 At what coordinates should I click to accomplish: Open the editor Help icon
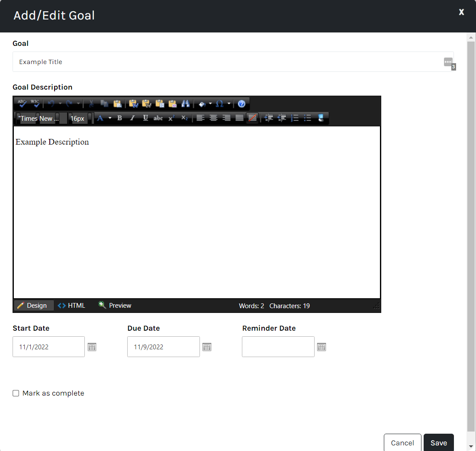pyautogui.click(x=241, y=104)
